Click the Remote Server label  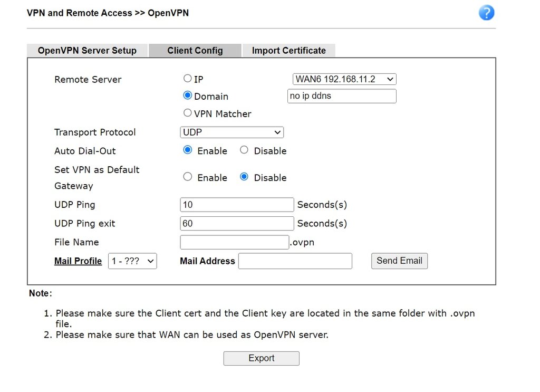coord(88,80)
